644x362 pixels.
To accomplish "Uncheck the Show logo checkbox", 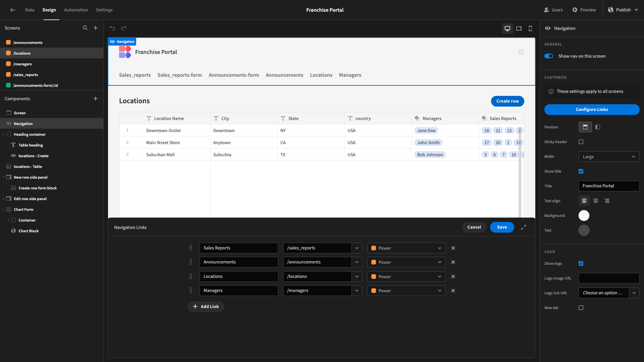I will point(581,263).
